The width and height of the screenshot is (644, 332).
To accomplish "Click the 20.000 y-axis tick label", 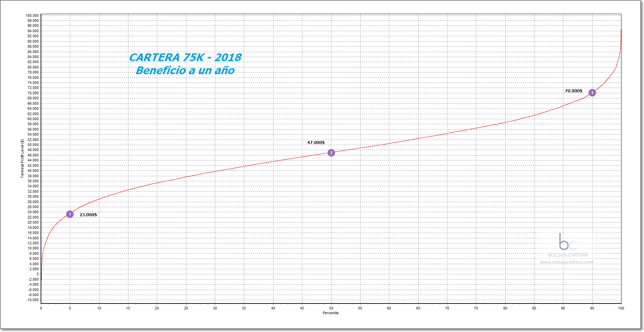I will coord(33,222).
